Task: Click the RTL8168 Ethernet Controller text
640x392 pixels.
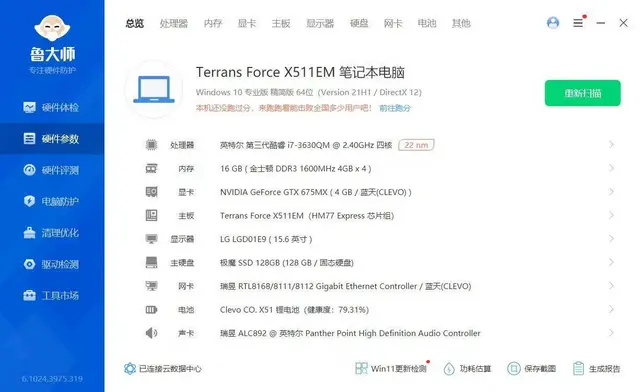Action: (345, 286)
